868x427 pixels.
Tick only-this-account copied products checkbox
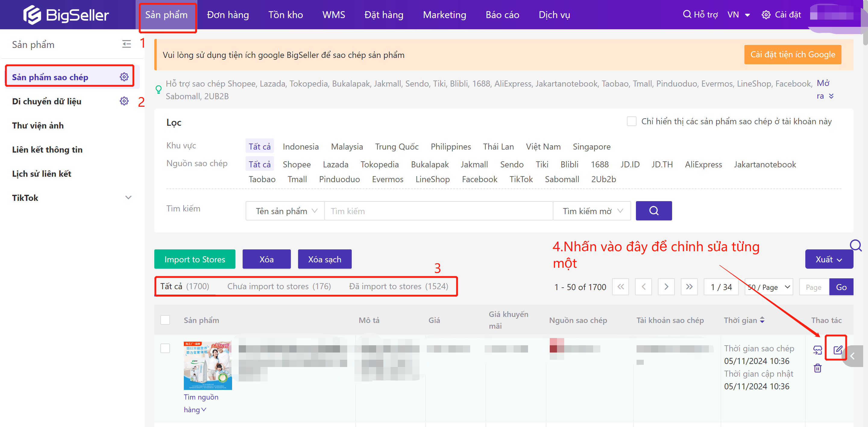(x=631, y=121)
